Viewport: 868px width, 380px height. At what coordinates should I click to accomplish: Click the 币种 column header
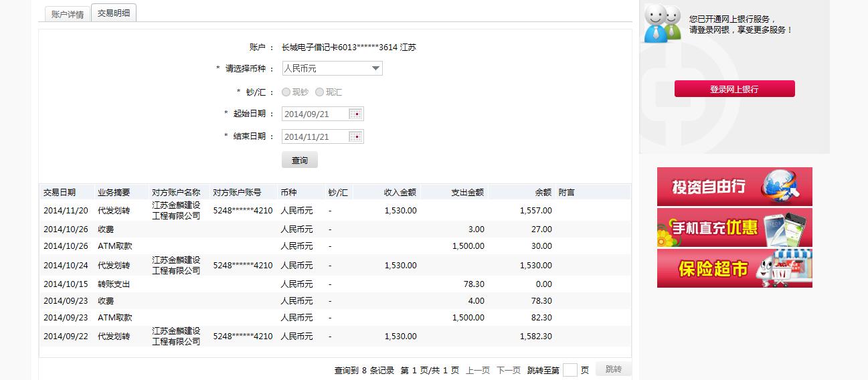[288, 192]
